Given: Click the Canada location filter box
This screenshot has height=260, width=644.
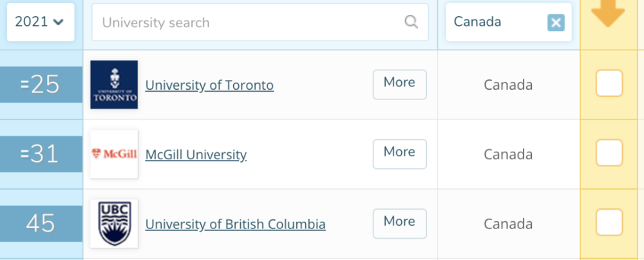Looking at the screenshot, I should [496, 23].
